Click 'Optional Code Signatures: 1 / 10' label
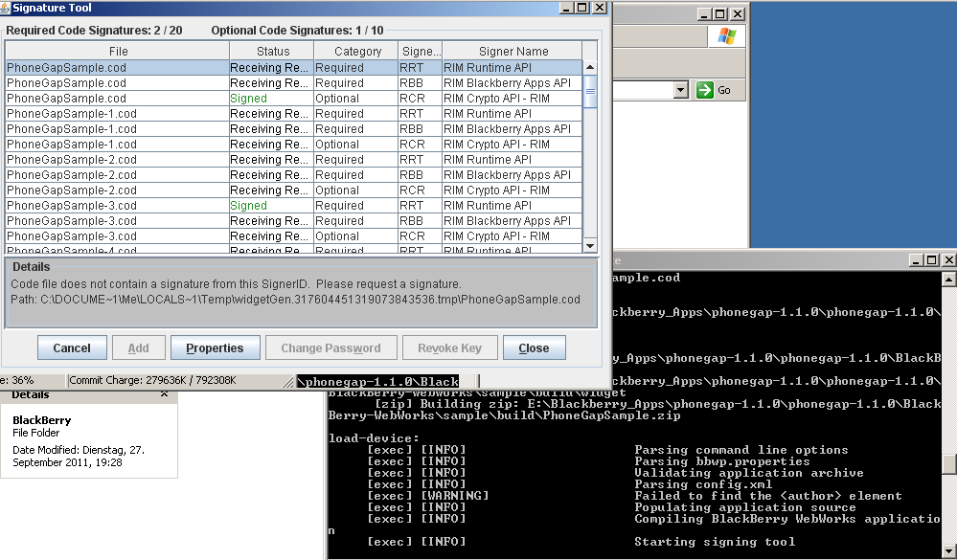The height and width of the screenshot is (560, 957). (297, 31)
